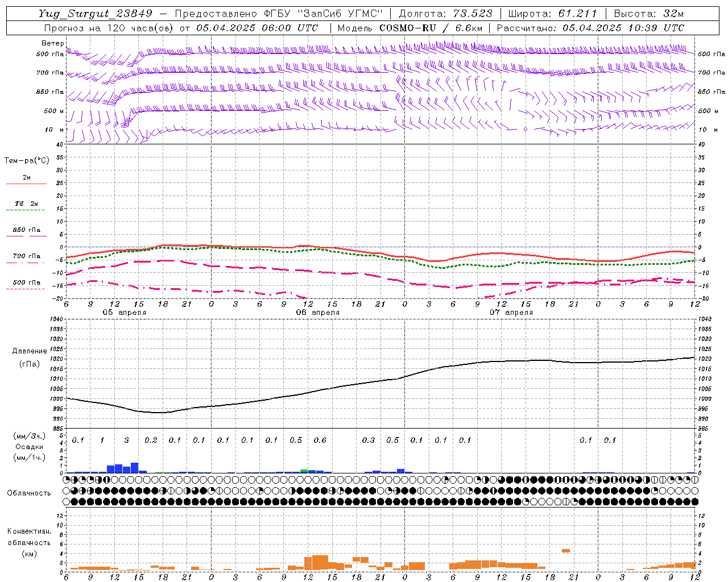Click the (мм/1ч.) precipitation unit label

click(x=29, y=458)
